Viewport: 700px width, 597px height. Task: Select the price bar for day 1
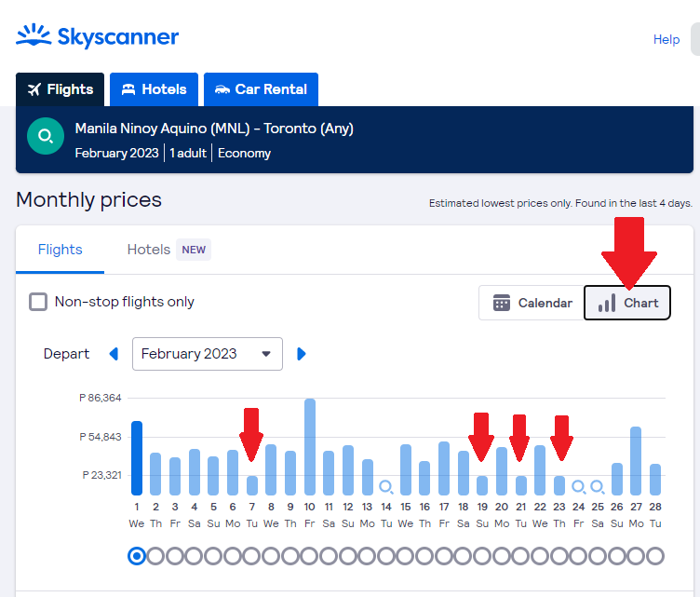137,458
